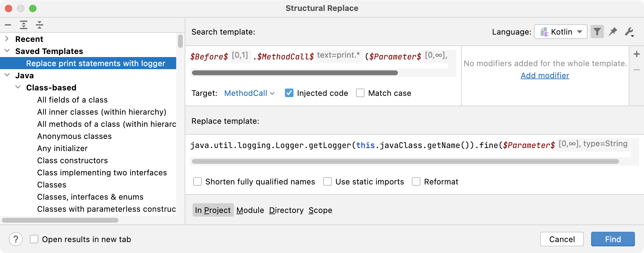Image resolution: width=644 pixels, height=253 pixels.
Task: Click the remove template minus icon
Action: pos(8,25)
